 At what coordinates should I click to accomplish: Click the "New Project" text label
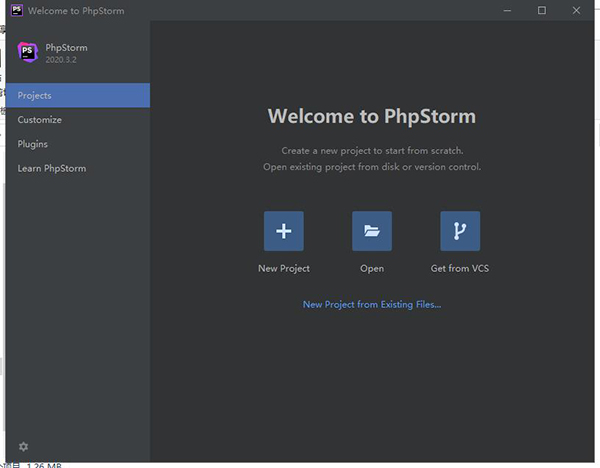point(284,268)
